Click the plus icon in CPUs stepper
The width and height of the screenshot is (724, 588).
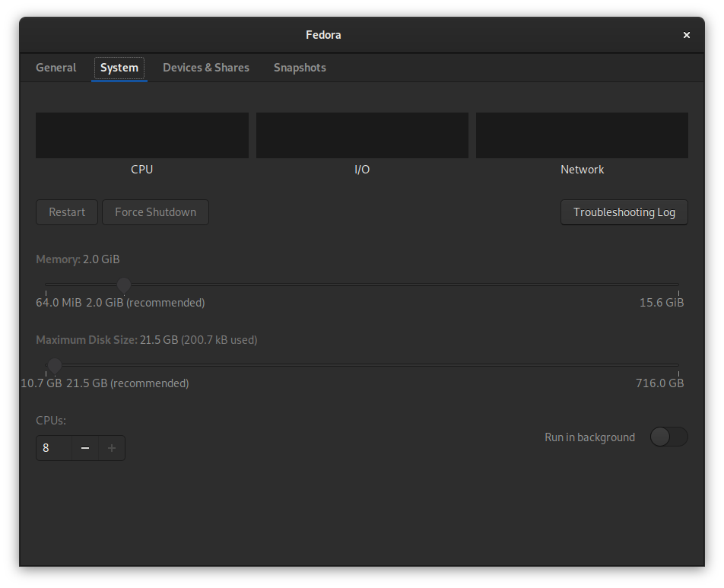[x=112, y=448]
